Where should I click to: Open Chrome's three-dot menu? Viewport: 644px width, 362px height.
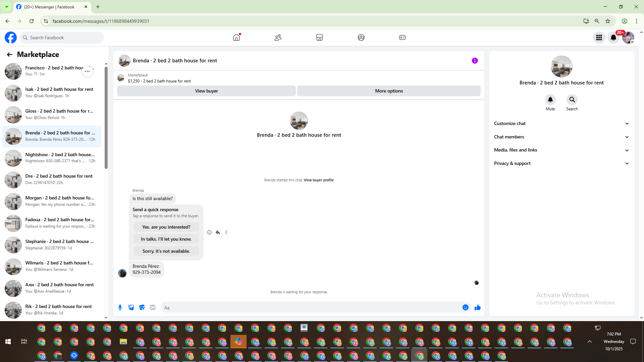pyautogui.click(x=637, y=21)
